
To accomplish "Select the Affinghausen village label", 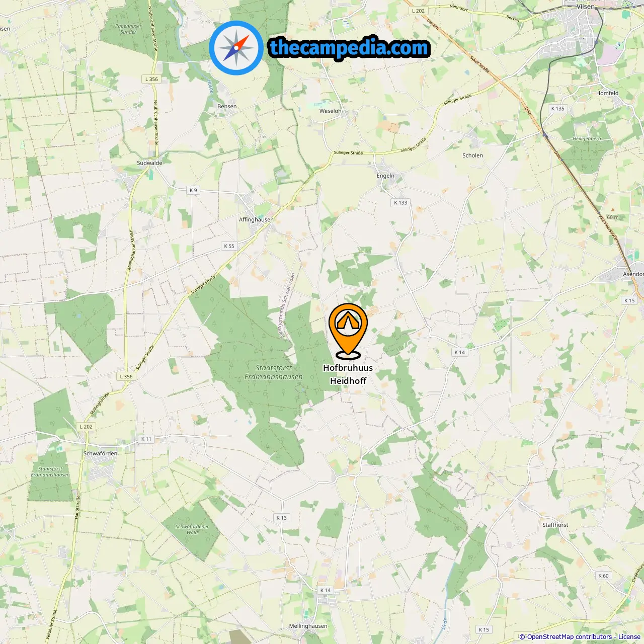I will [x=256, y=219].
